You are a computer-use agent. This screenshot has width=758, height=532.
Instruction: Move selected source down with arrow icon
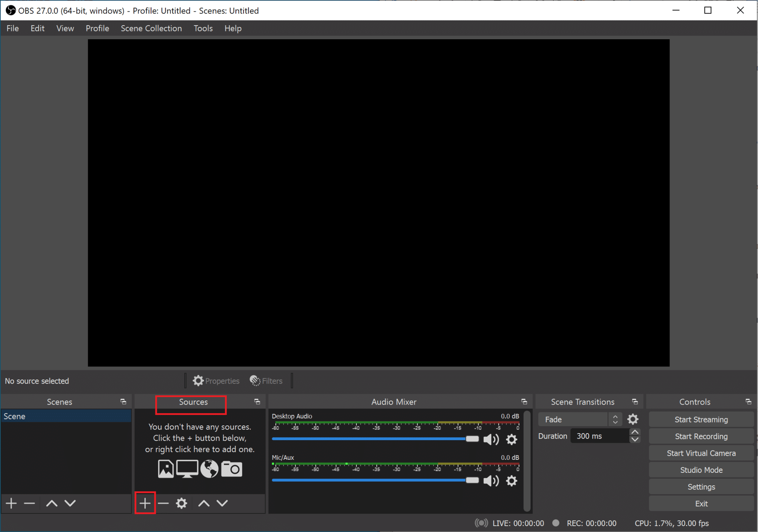[x=222, y=503]
